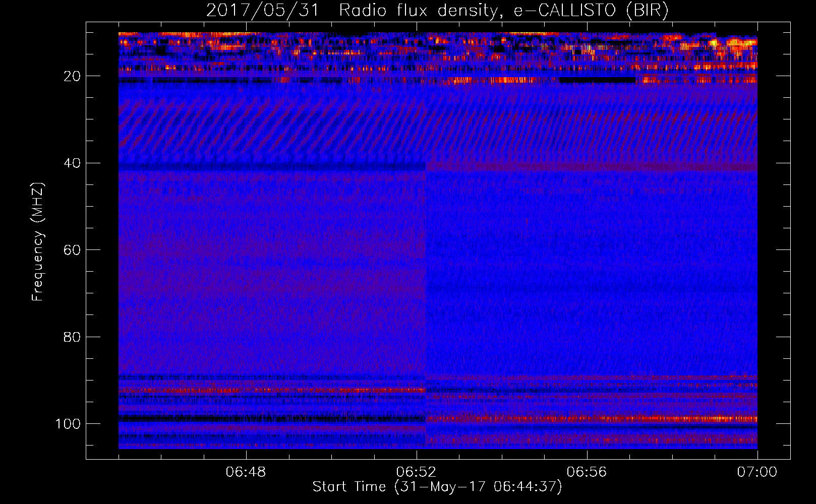Screen dimensions: 816x504
Task: Click the 'Start Time (31-May-17 06:44:37)' x-axis label
Action: coord(437,487)
